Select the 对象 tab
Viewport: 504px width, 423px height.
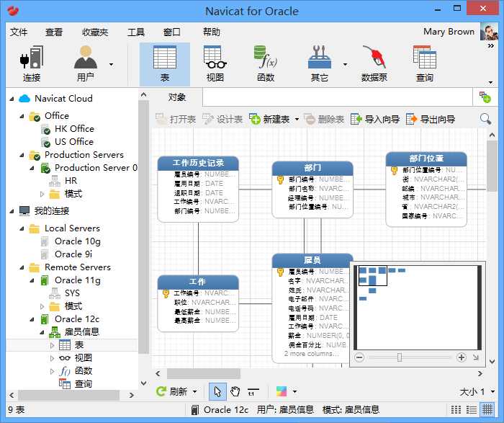[x=177, y=97]
